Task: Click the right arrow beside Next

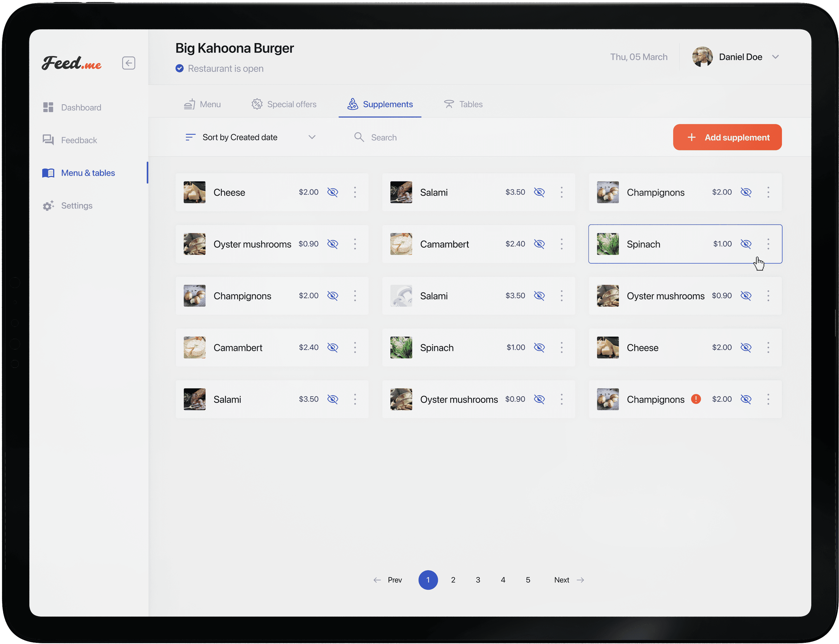Action: point(580,580)
